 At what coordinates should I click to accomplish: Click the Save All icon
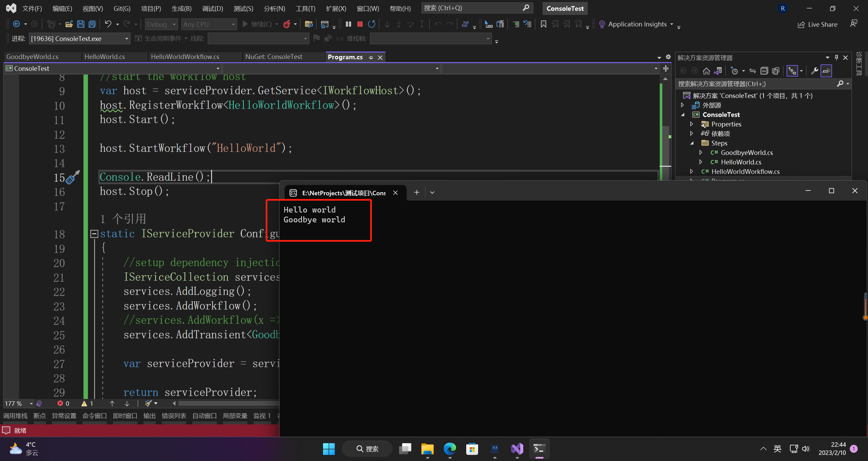tap(92, 24)
